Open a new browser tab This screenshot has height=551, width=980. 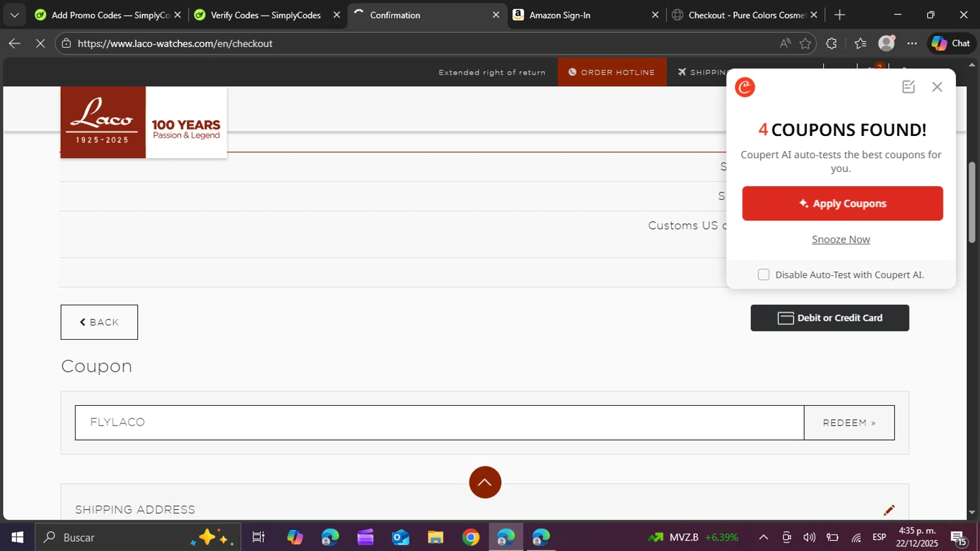coord(840,15)
